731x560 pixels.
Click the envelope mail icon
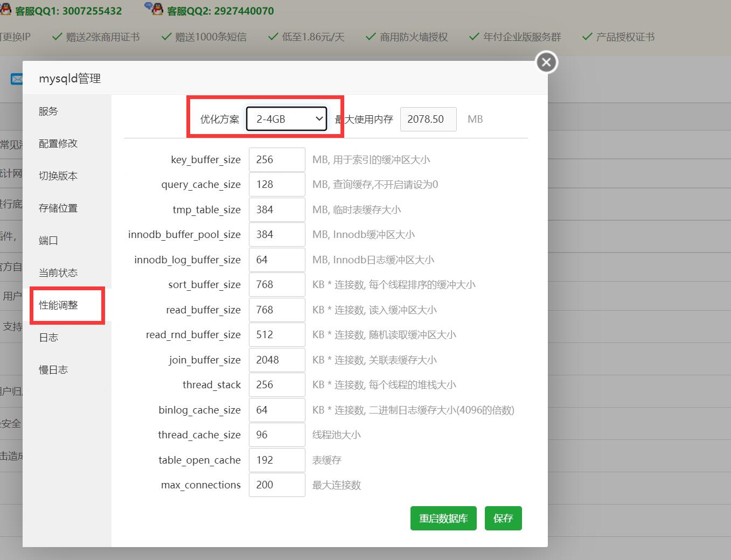(x=17, y=79)
